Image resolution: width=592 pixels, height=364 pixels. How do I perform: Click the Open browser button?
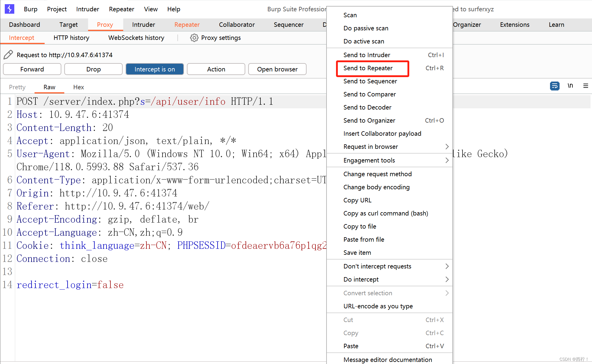277,69
